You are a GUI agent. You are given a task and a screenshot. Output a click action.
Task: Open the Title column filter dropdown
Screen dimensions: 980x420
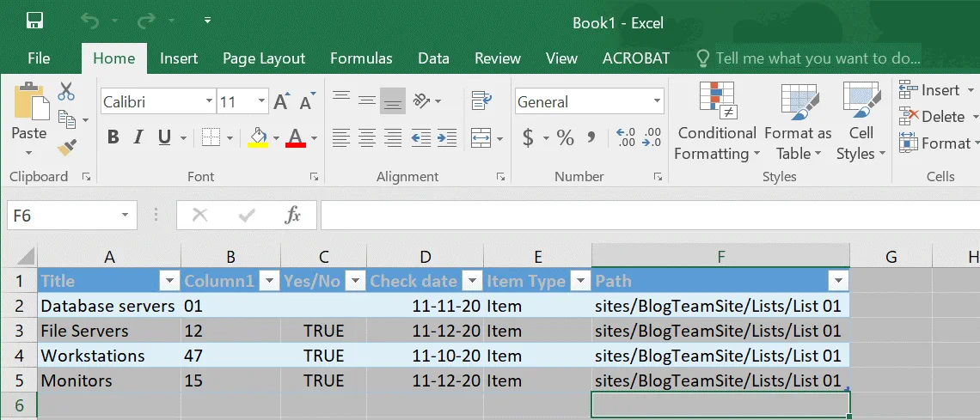click(x=169, y=281)
